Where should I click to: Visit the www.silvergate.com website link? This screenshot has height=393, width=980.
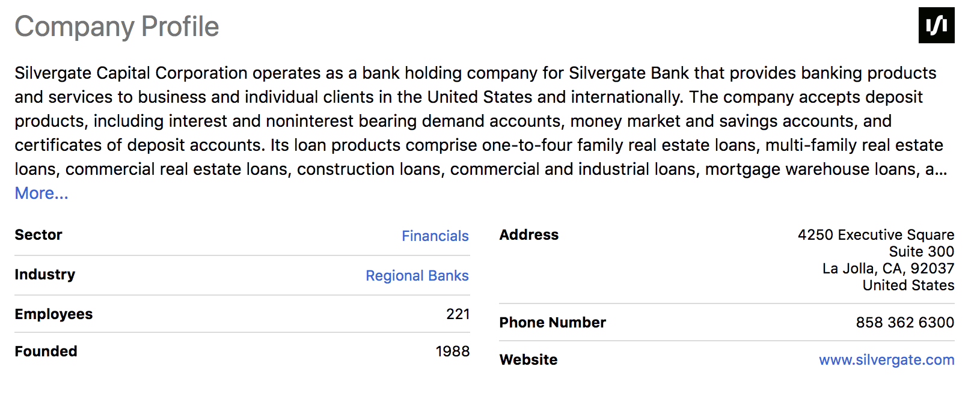coord(886,360)
